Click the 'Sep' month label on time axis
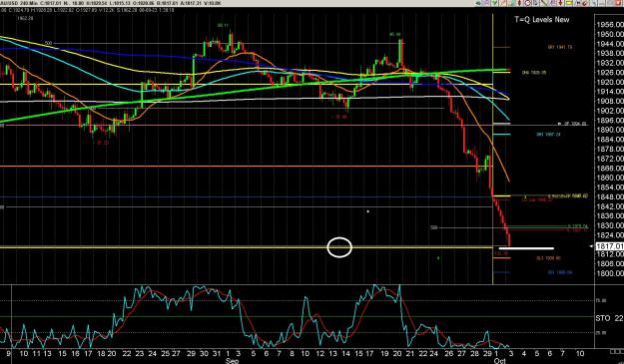The image size is (624, 364). 232,360
